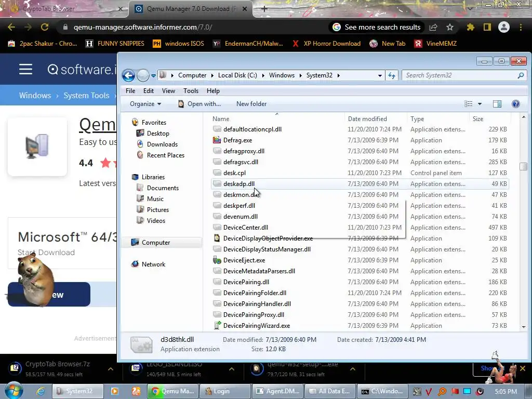The image size is (532, 399).
Task: Select Desktop in Favorites
Action: click(158, 134)
